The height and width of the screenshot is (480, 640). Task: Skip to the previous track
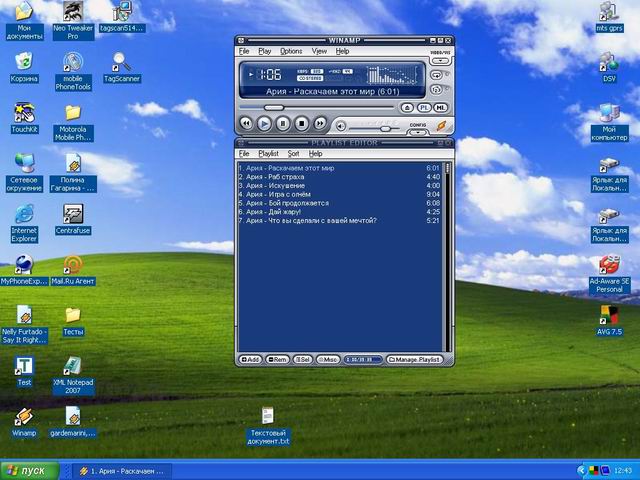point(246,123)
